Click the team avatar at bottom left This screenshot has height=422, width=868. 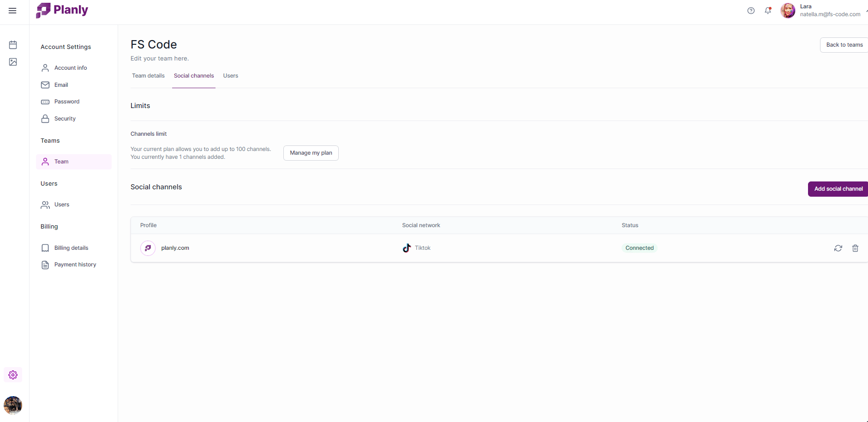[x=13, y=405]
